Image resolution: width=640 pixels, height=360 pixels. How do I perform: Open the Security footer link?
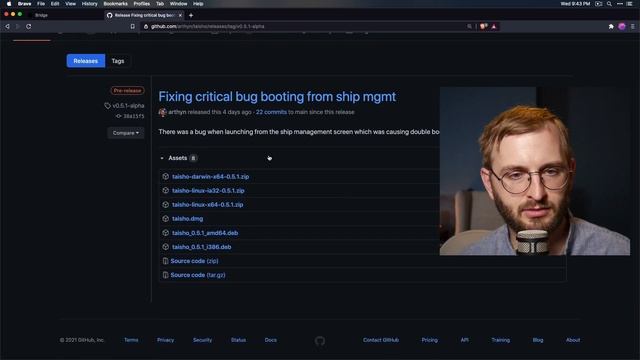[x=202, y=340]
